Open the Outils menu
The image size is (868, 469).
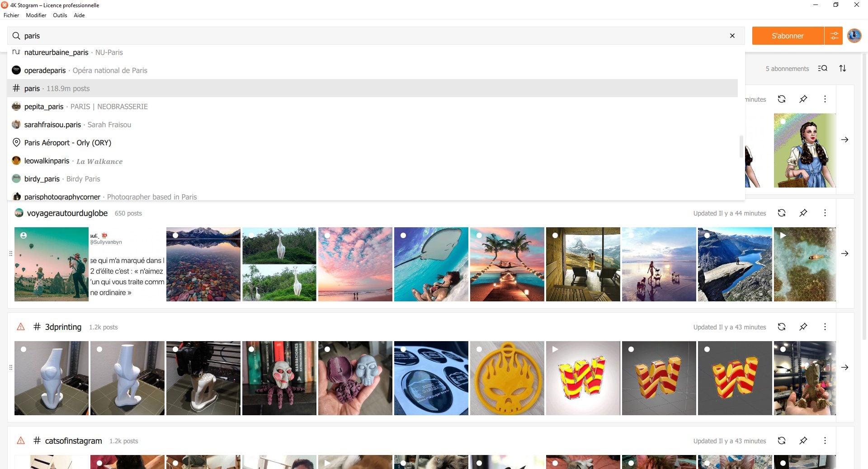60,15
